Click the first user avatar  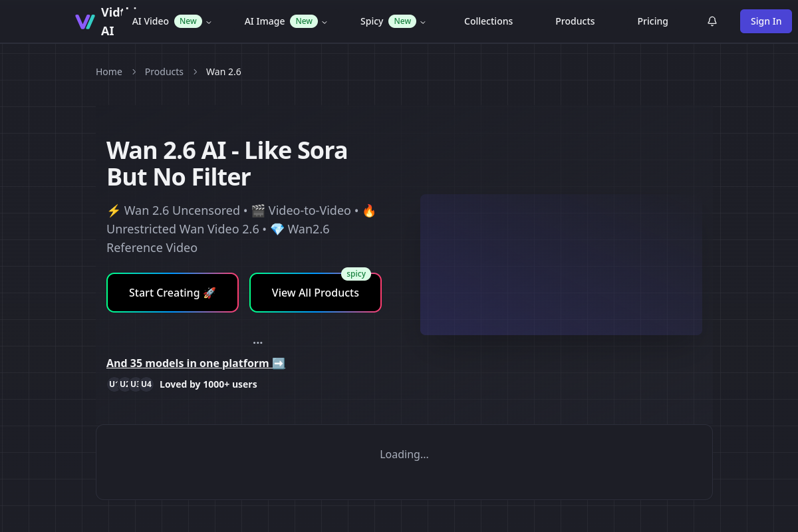(x=114, y=384)
